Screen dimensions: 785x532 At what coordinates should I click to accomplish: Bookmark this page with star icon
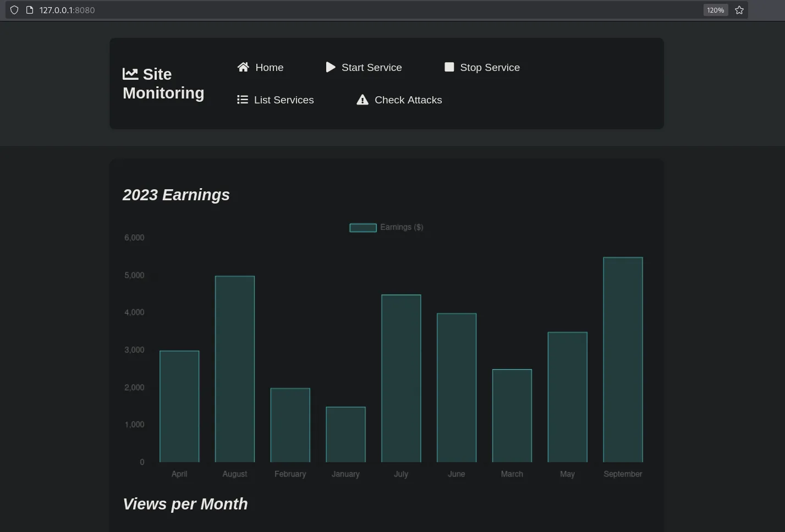pyautogui.click(x=739, y=10)
